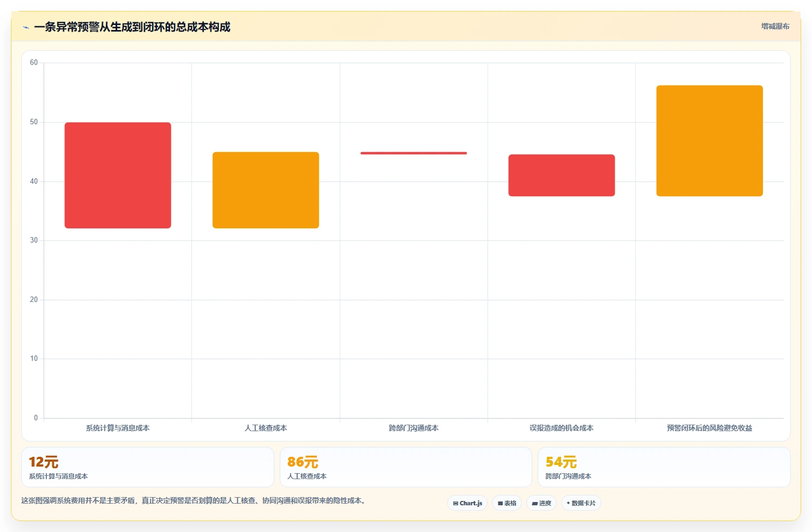This screenshot has height=532, width=812.
Task: Click the x-axis label 预警闭环后的风险避免收益
Action: pyautogui.click(x=709, y=428)
